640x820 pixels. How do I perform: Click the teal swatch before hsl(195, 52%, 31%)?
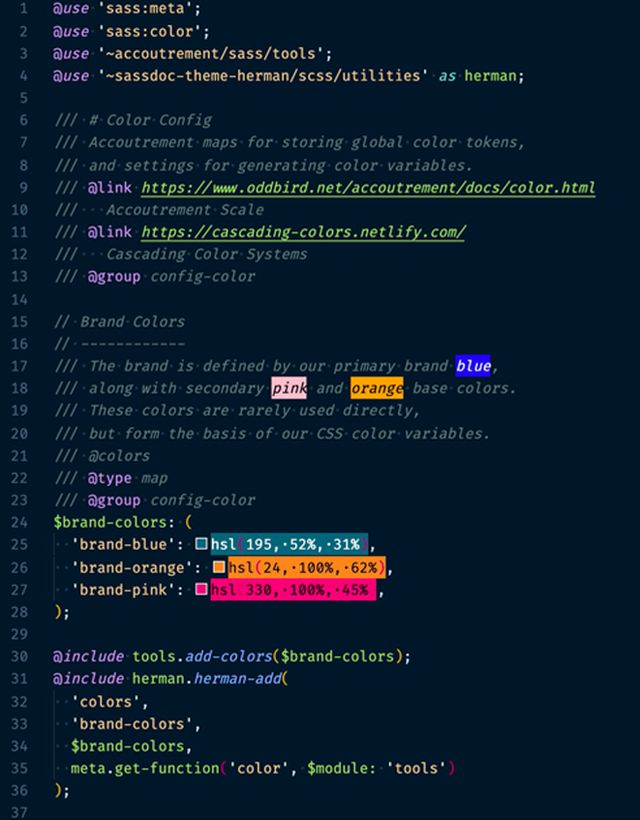(x=202, y=544)
